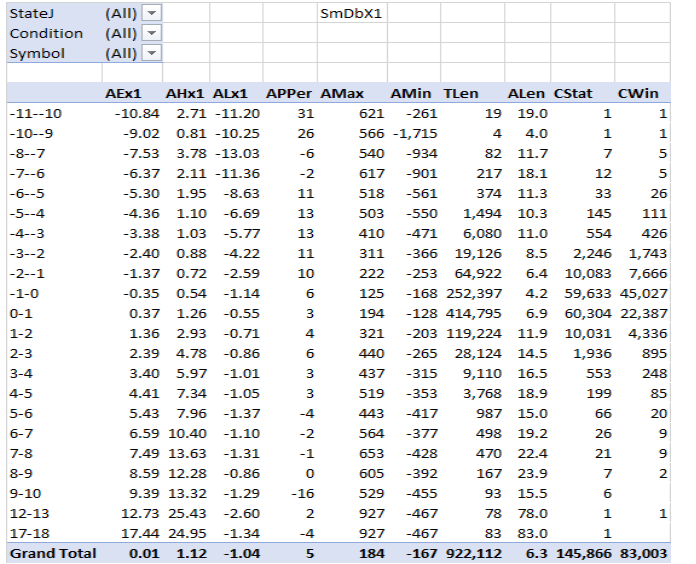Screen dimensions: 696x564
Task: Select the 12-13 row label
Action: (29, 513)
